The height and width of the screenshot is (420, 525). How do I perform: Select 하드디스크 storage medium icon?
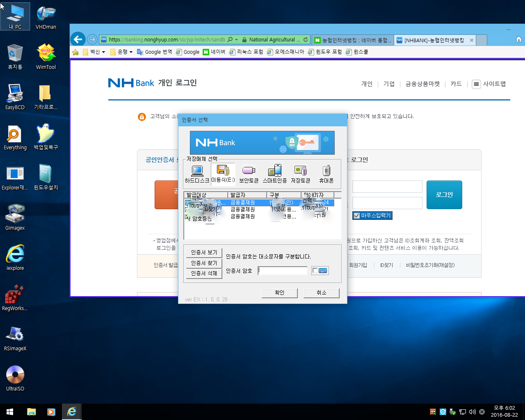(197, 174)
